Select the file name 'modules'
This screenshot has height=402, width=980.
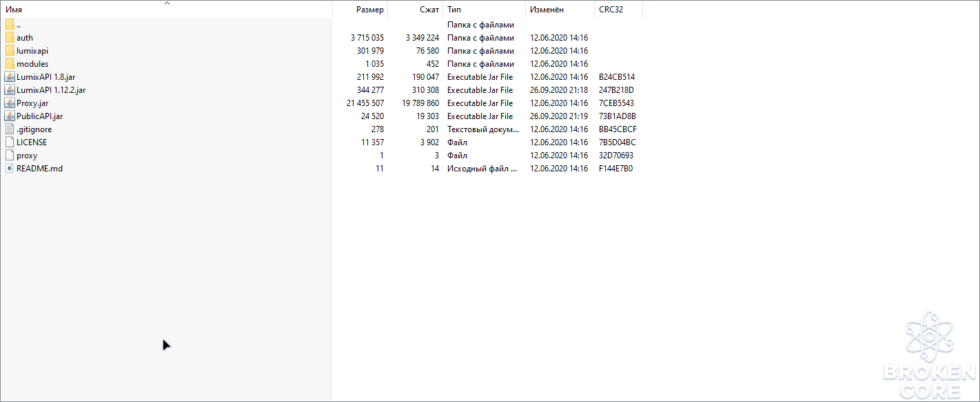tap(32, 64)
